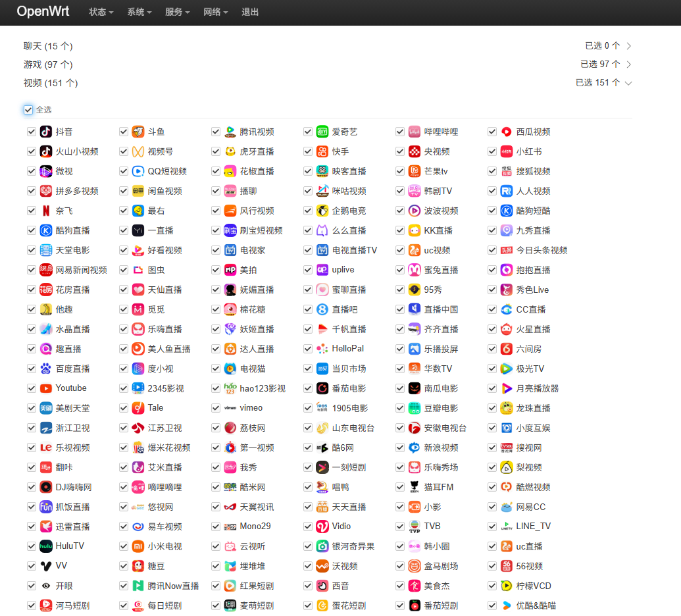Screen dimensions: 681x616
Task: Open the 网络 dropdown menu
Action: pos(215,12)
